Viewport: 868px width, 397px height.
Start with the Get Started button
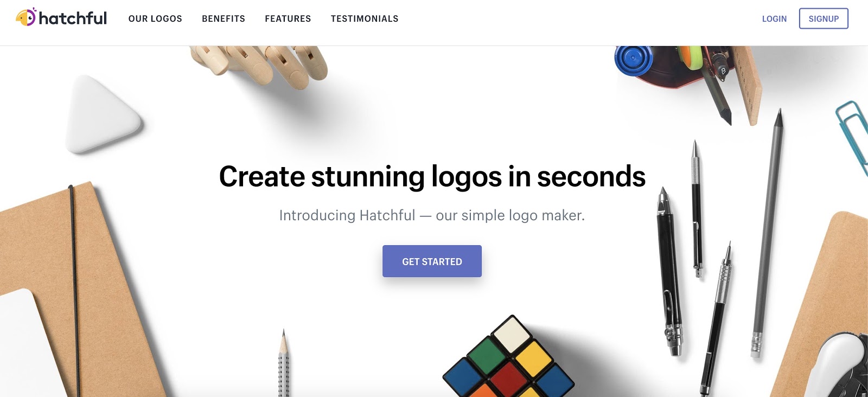click(432, 261)
